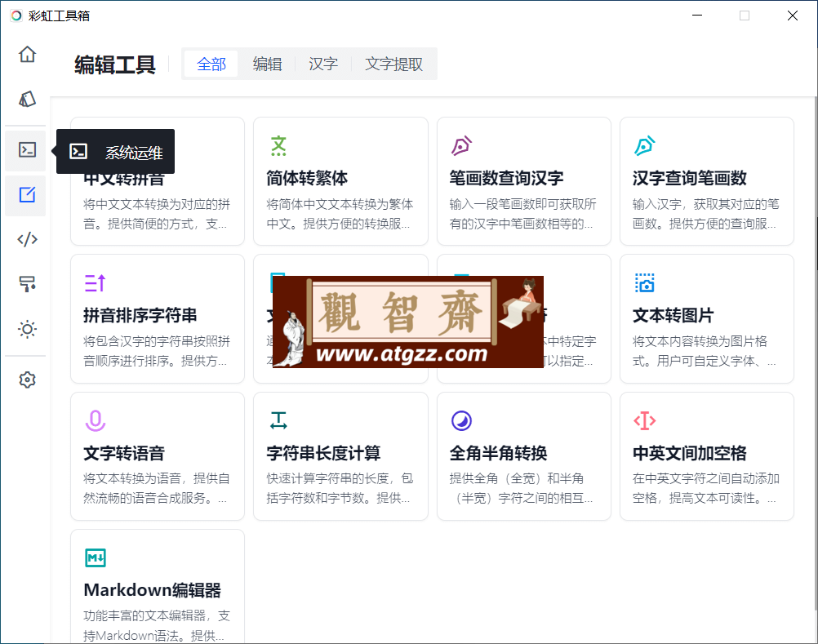Click description text 将文本转换为语音，提供自
Image resolution: width=818 pixels, height=644 pixels.
tap(157, 478)
